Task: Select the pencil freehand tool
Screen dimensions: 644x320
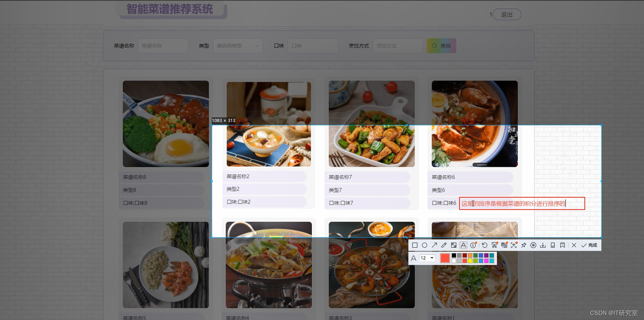Action: coord(444,245)
